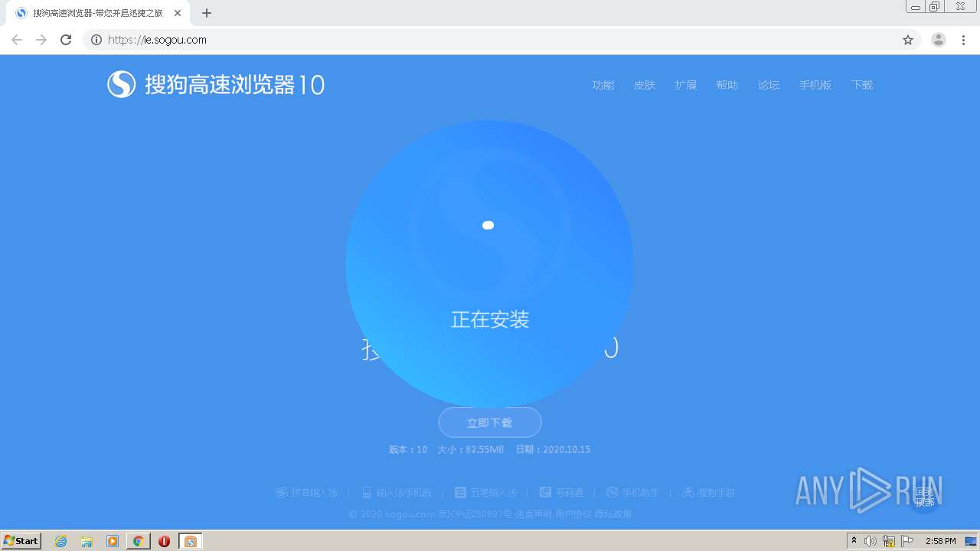
Task: Click the 正在安装 status text
Action: coord(490,319)
